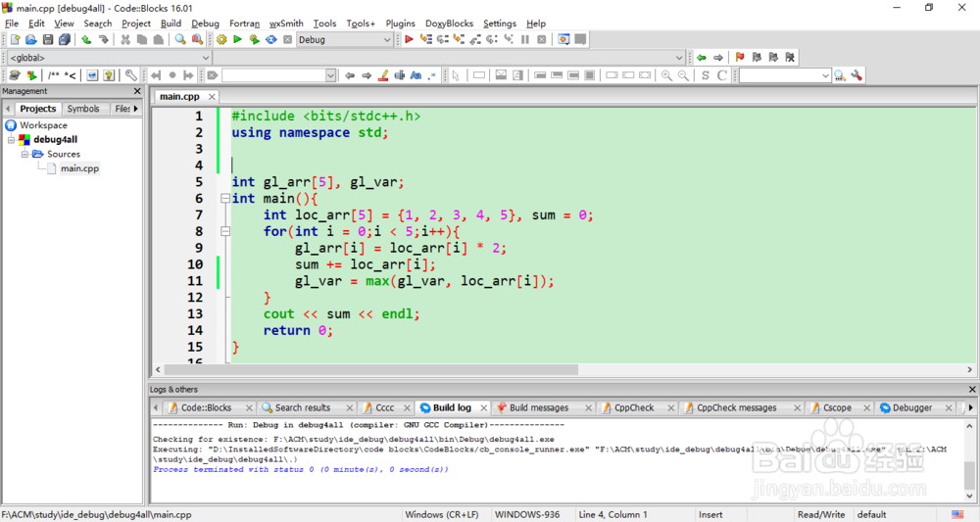980x522 pixels.
Task: Click the Stop debugger icon
Action: (x=542, y=39)
